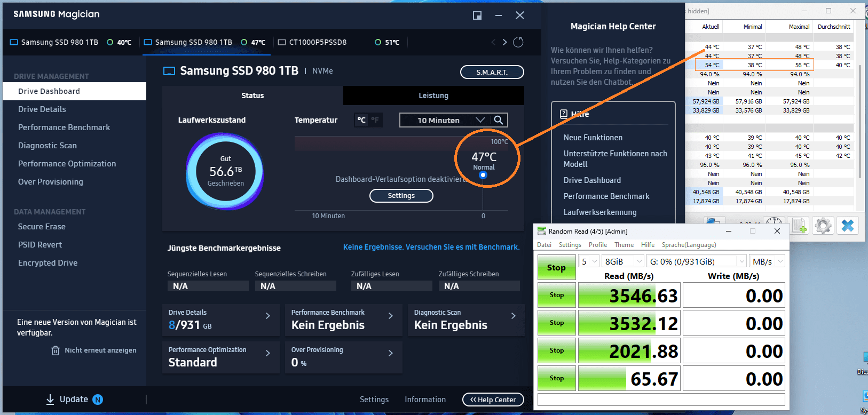Open the Theme menu in CrystalDiskMark
This screenshot has width=868, height=415.
click(624, 245)
